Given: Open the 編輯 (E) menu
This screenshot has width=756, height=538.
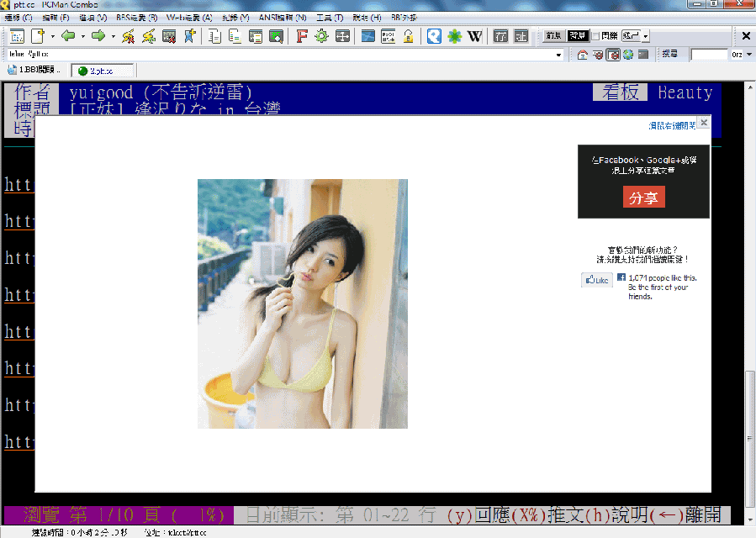Looking at the screenshot, I should (x=56, y=18).
